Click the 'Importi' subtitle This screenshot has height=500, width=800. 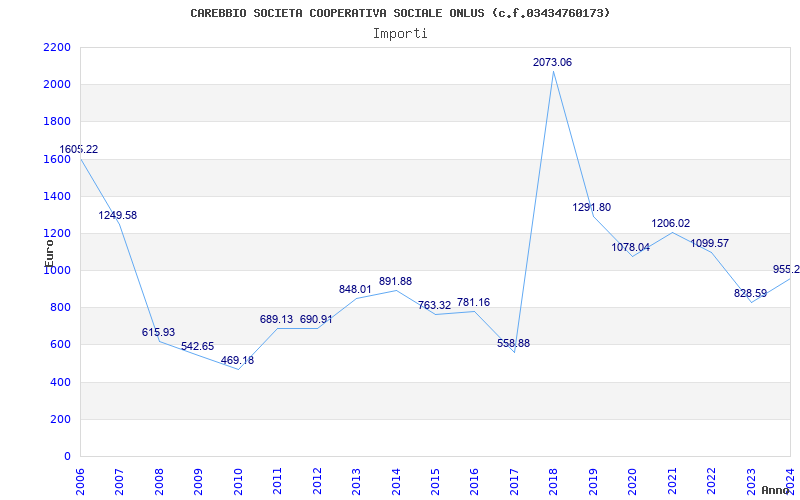click(400, 34)
